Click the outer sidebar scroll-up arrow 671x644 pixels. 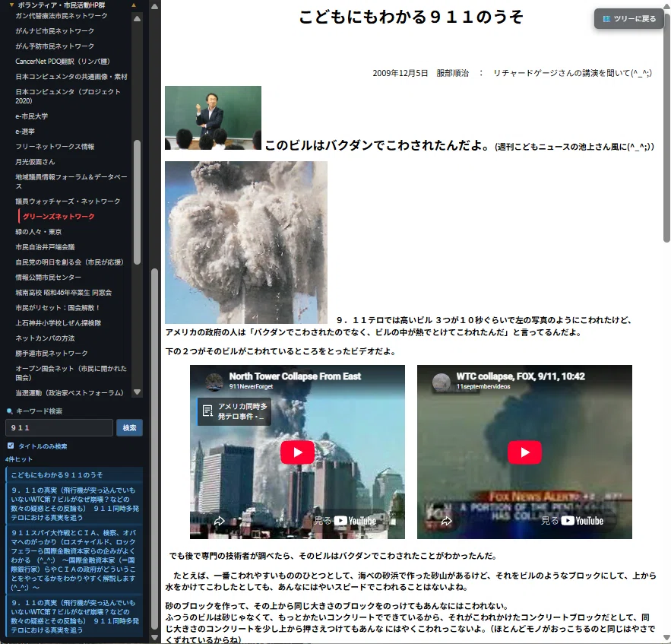[154, 7]
